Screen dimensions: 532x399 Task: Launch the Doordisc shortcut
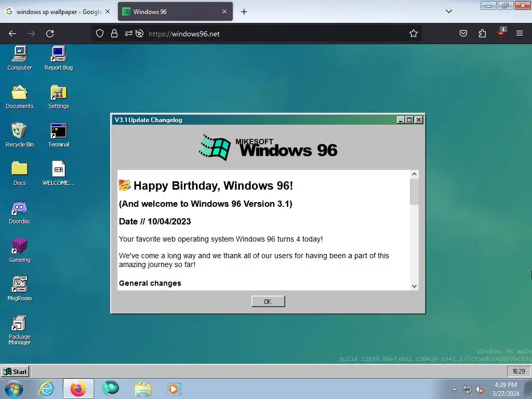click(20, 212)
